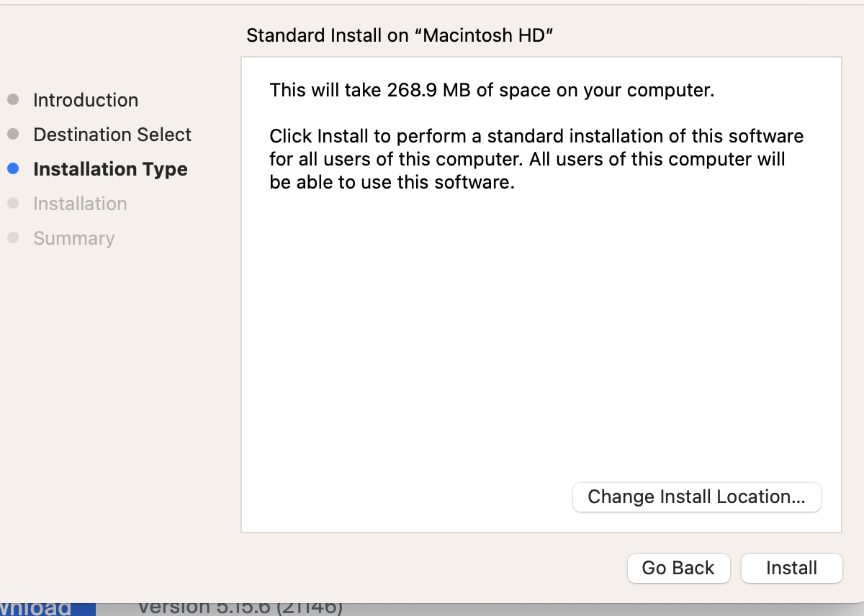Click the Installation Type step label
The image size is (864, 616).
[x=110, y=169]
